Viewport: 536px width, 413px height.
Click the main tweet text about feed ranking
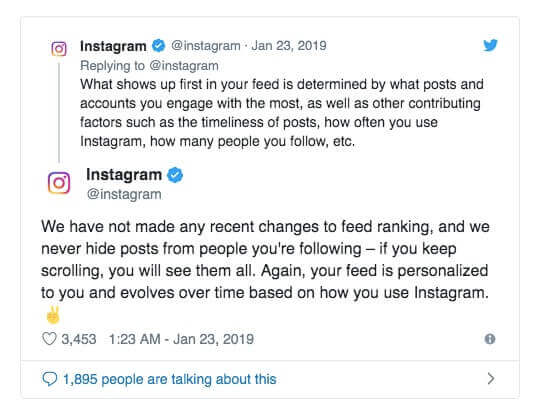click(265, 259)
